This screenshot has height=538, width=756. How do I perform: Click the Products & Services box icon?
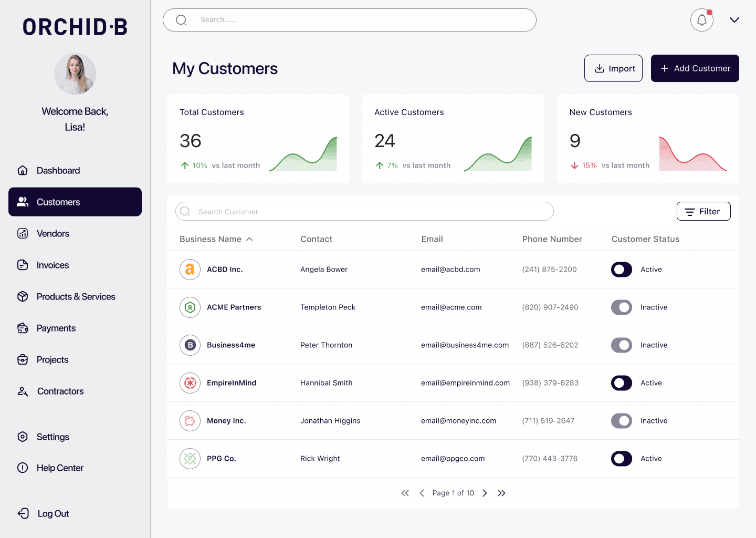pyautogui.click(x=23, y=296)
